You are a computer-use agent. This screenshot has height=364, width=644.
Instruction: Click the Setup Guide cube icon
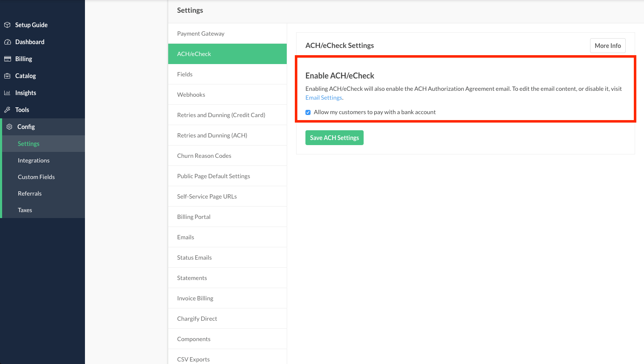(x=7, y=25)
